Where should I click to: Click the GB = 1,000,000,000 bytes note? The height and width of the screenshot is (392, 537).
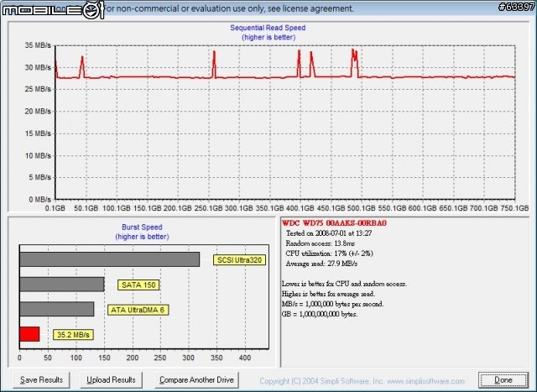tap(320, 314)
